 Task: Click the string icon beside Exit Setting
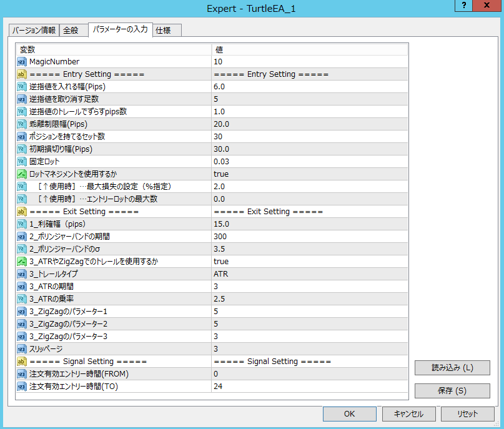coord(21,212)
